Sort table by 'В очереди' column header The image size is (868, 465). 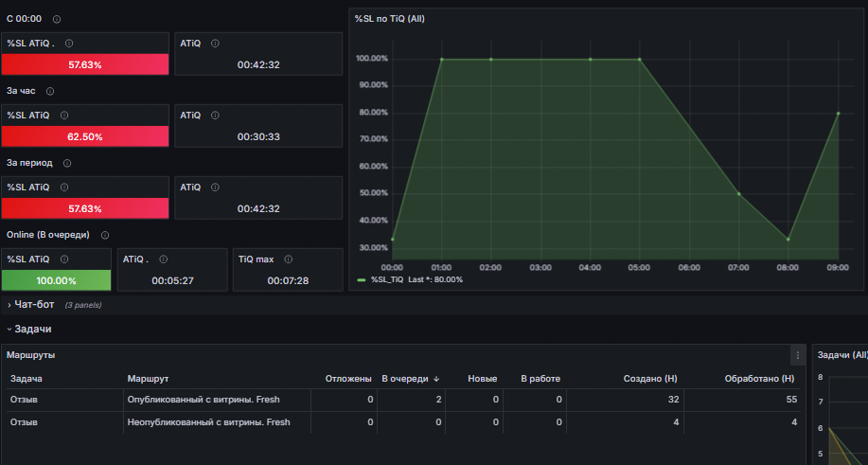click(410, 379)
